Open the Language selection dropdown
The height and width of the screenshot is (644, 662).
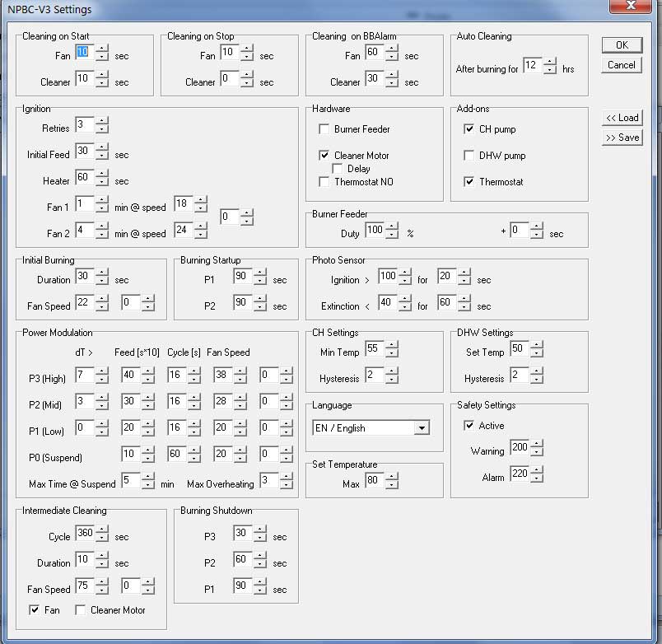(x=422, y=427)
